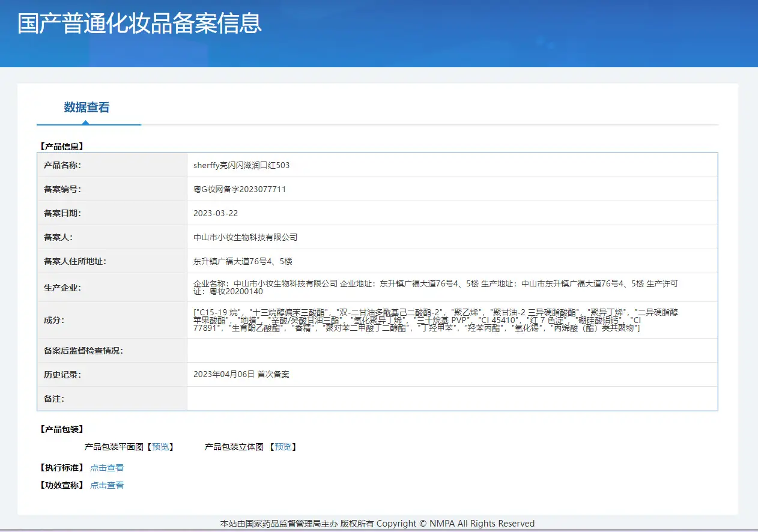Click the 备案编号 row label

click(62, 189)
